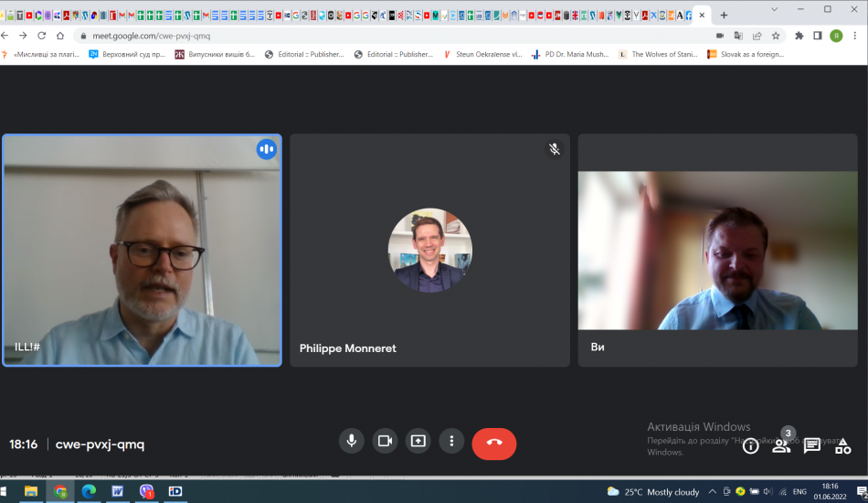Image resolution: width=868 pixels, height=503 pixels.
Task: Open File Explorer from the taskbar
Action: [31, 491]
